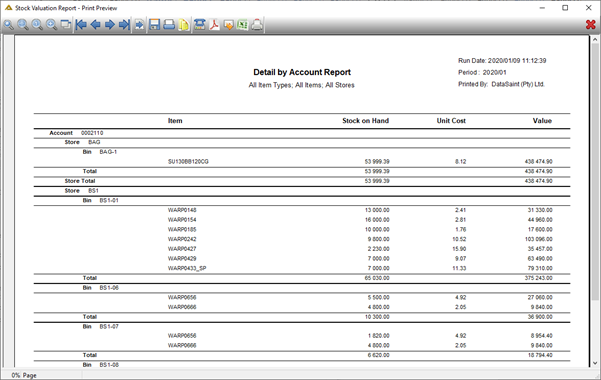601x380 pixels.
Task: Click the zoom out magnifier icon
Action: [23, 25]
